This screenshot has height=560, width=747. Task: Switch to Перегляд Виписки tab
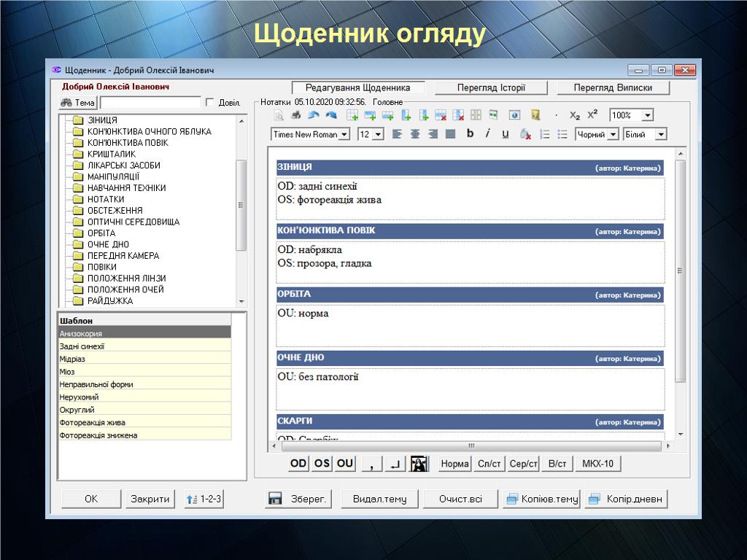(612, 87)
